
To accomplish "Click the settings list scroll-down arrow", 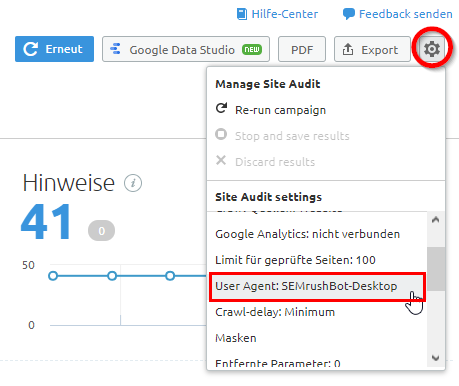I will pos(435,358).
